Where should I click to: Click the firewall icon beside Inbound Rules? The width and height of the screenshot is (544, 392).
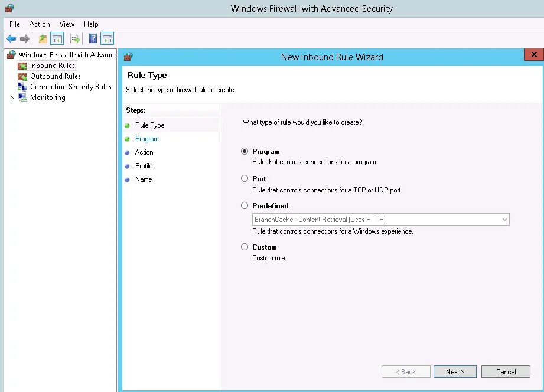pos(22,66)
